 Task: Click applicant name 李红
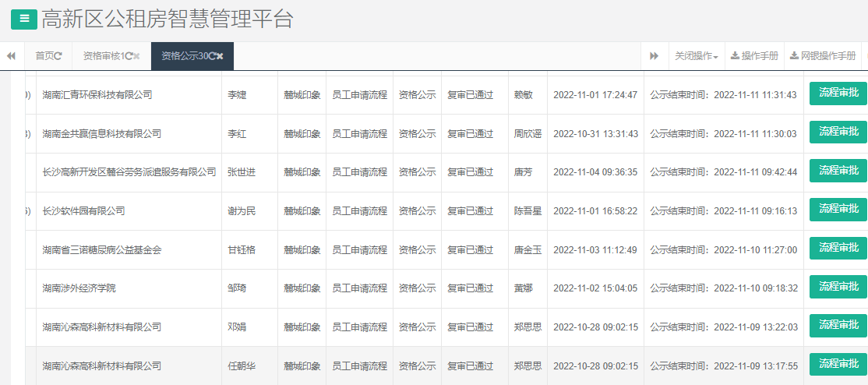tap(237, 133)
